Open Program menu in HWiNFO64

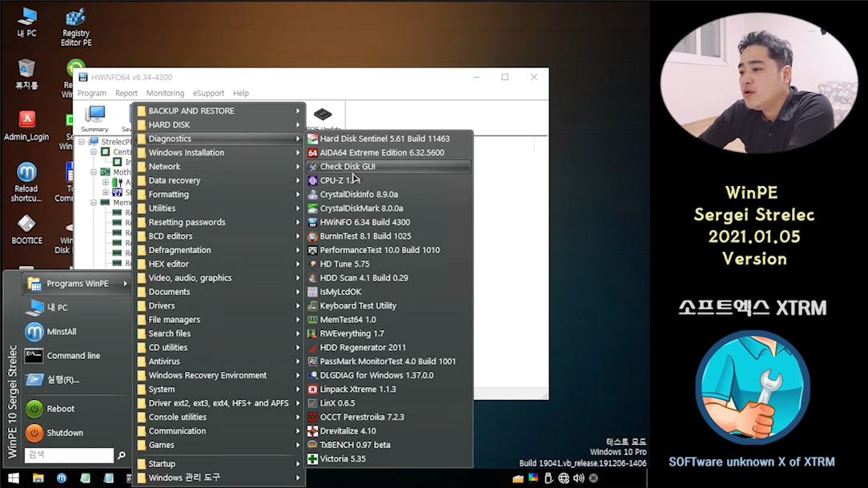click(x=92, y=93)
